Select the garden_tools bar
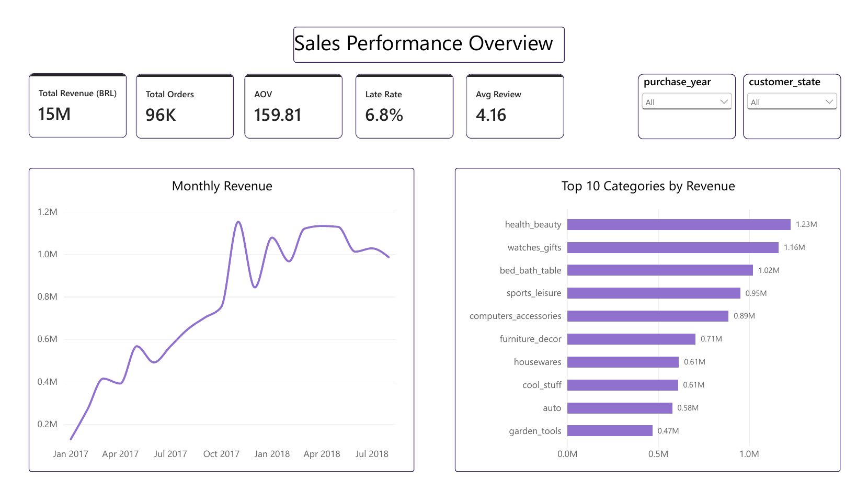Screen dimensions: 868x502 610,430
